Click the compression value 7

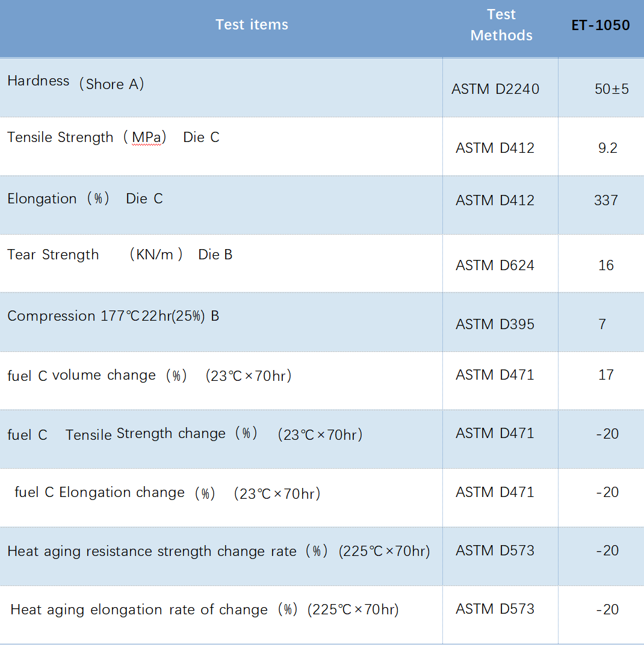(602, 324)
